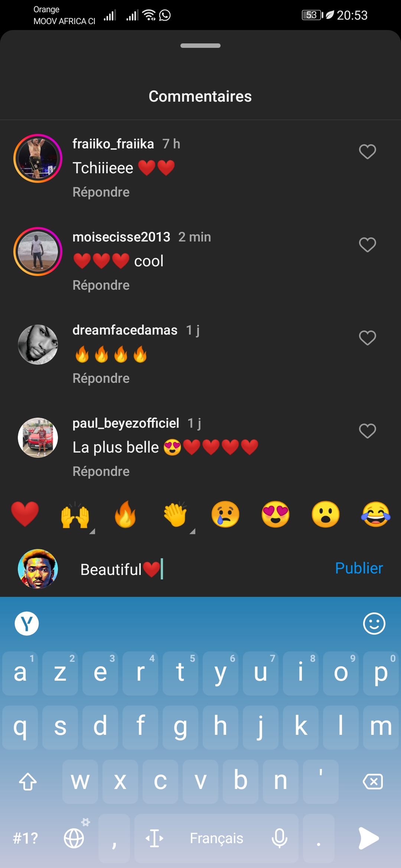Publish the comment with Publier
Image resolution: width=401 pixels, height=868 pixels.
359,568
